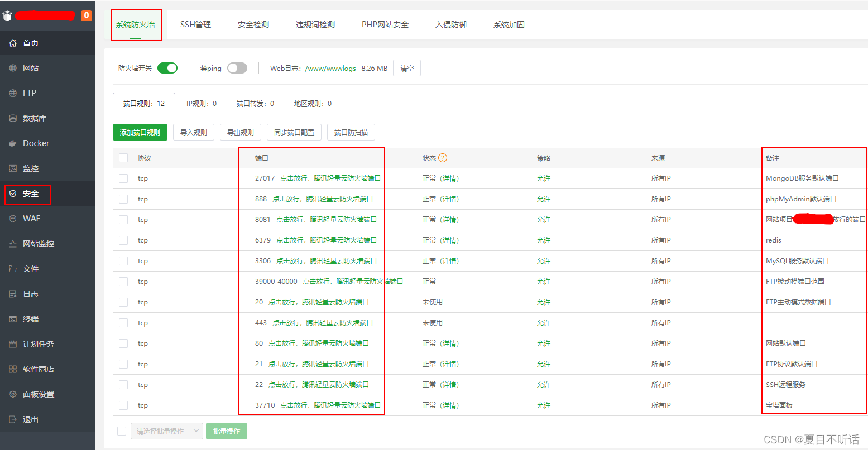Select the 端口规则: 12 sub-tab
Screen dimensions: 868x450
[x=144, y=103]
